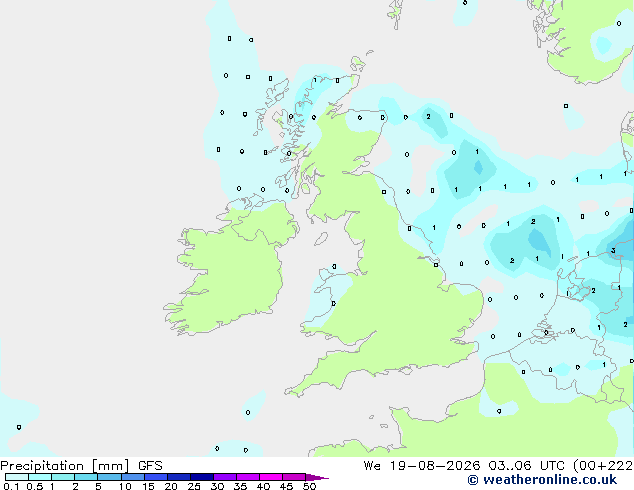Screen dimensions: 634x490
Task: Click the 35–40 mm legend swatch
Action: [x=248, y=477]
